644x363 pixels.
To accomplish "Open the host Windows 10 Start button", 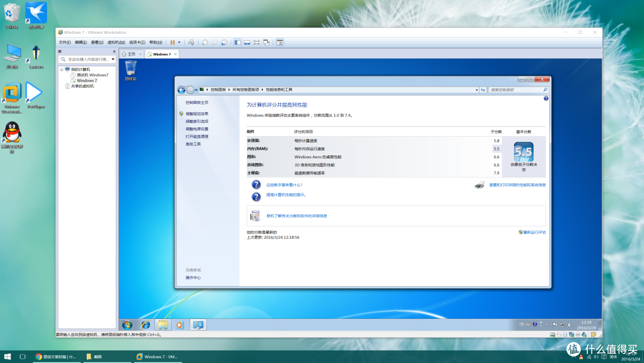I will (7, 356).
